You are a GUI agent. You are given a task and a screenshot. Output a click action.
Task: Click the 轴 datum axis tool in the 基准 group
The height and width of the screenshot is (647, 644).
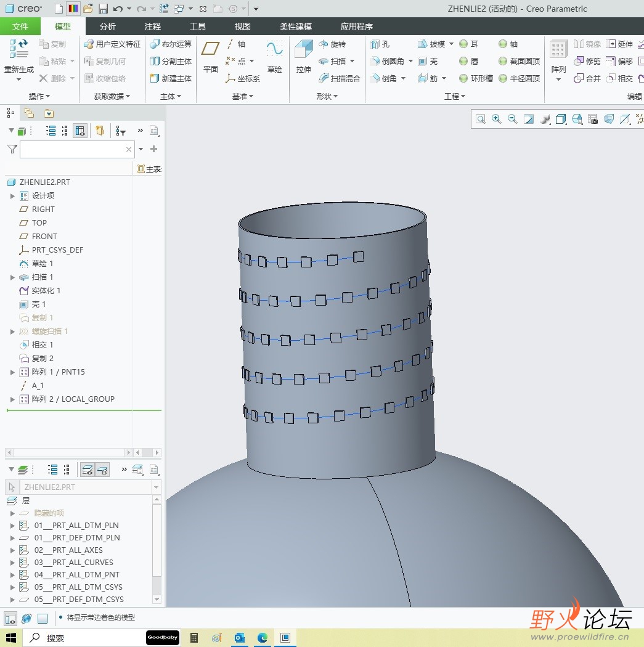[x=235, y=44]
